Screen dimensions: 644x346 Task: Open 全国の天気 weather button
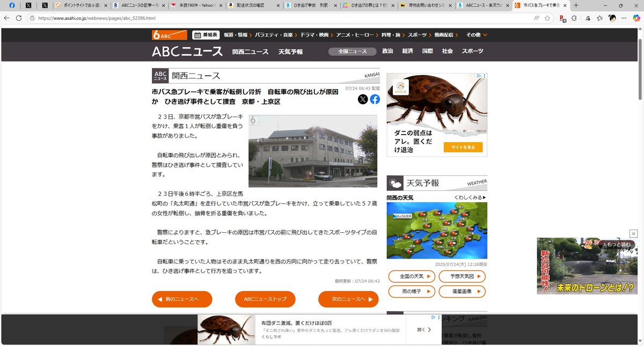(412, 277)
